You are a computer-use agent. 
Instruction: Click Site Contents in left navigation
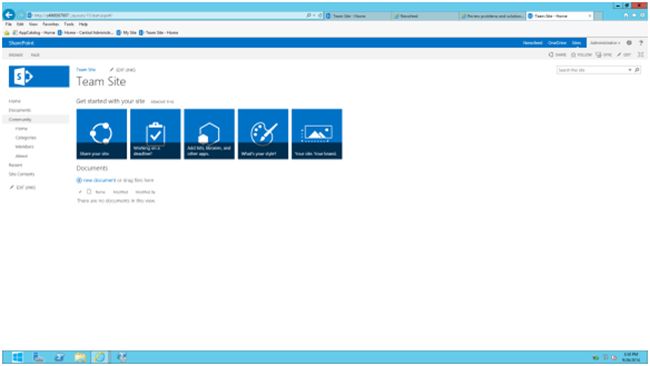[x=22, y=174]
